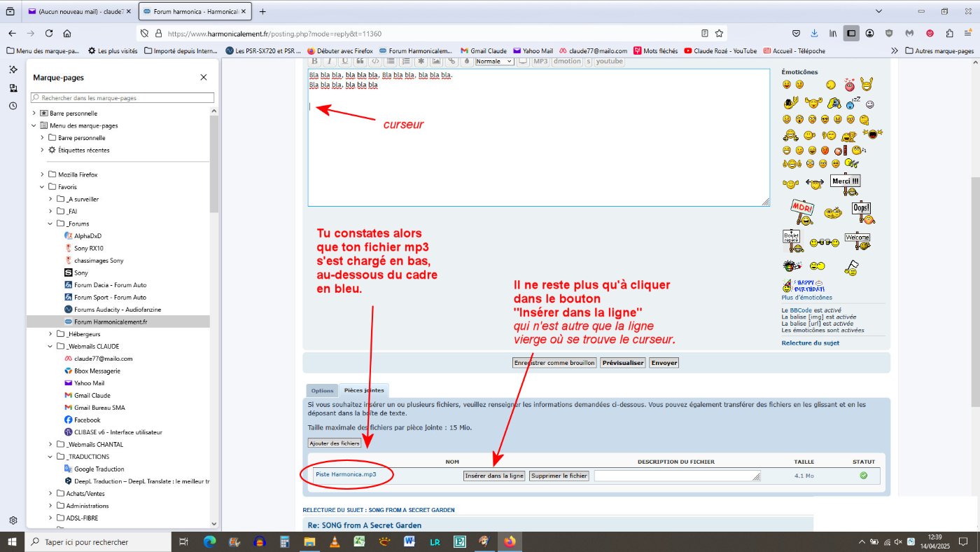Image resolution: width=980 pixels, height=552 pixels.
Task: Close the Marque-pages sidebar panel
Action: (x=204, y=77)
